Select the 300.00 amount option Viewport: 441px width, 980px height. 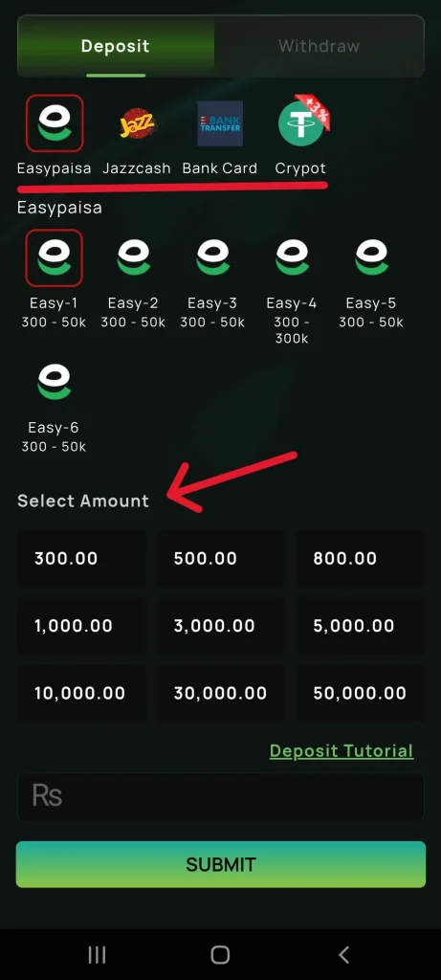81,558
